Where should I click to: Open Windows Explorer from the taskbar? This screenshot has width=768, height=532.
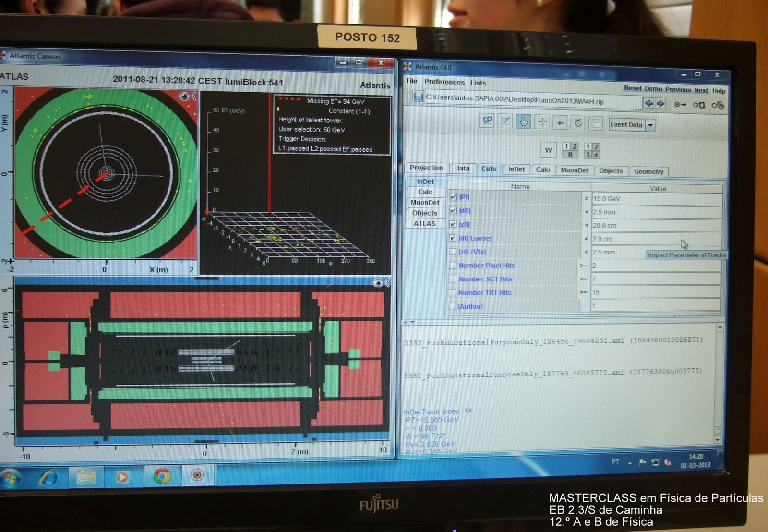[x=86, y=477]
